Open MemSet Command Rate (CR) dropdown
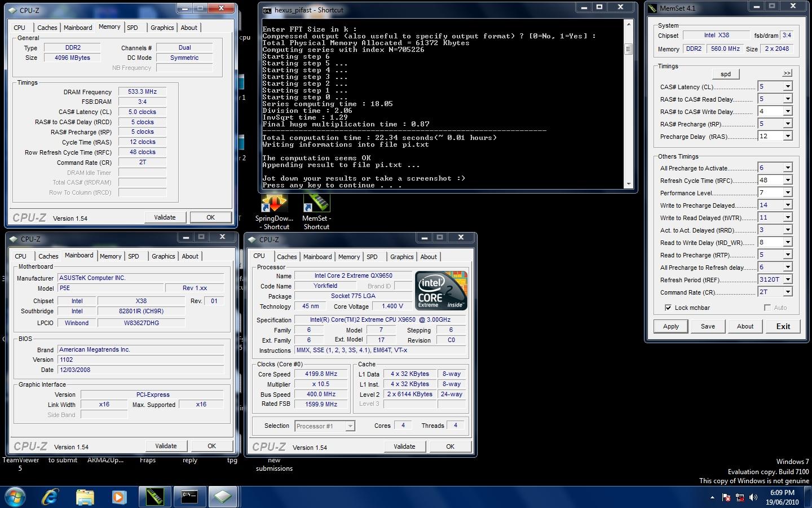The height and width of the screenshot is (508, 812). pyautogui.click(x=788, y=292)
